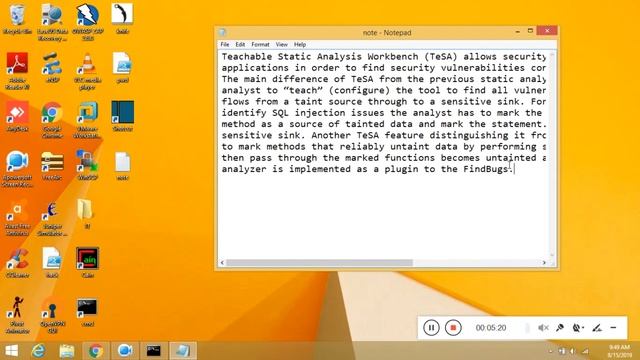The width and height of the screenshot is (640, 360).
Task: Show hidden system tray icons
Action: tap(551, 351)
